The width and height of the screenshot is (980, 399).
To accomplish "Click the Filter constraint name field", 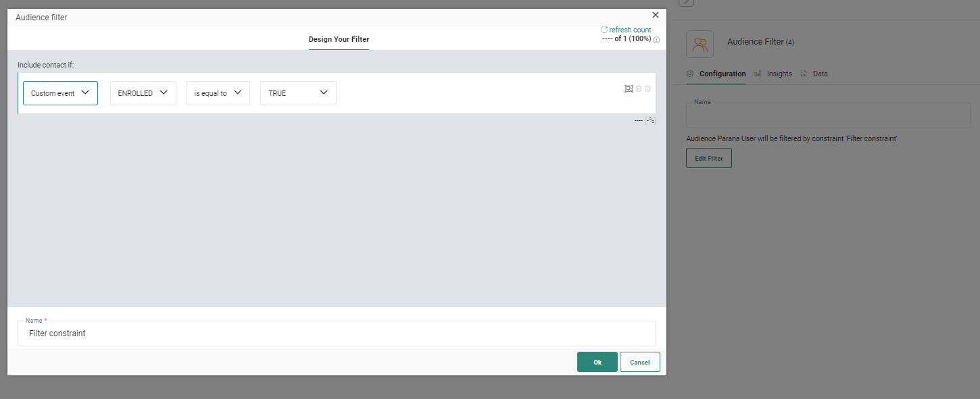I will 337,334.
